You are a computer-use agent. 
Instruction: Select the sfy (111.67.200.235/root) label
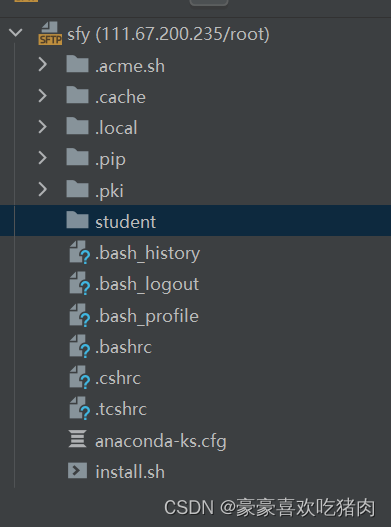pyautogui.click(x=168, y=34)
